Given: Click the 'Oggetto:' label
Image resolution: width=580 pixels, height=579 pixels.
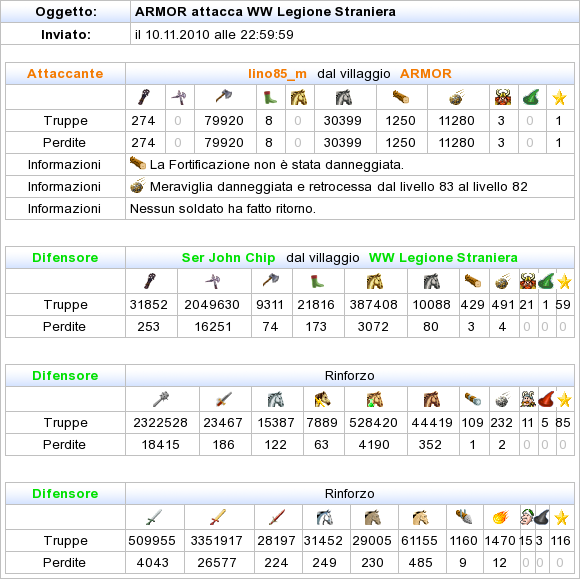Looking at the screenshot, I should (66, 11).
